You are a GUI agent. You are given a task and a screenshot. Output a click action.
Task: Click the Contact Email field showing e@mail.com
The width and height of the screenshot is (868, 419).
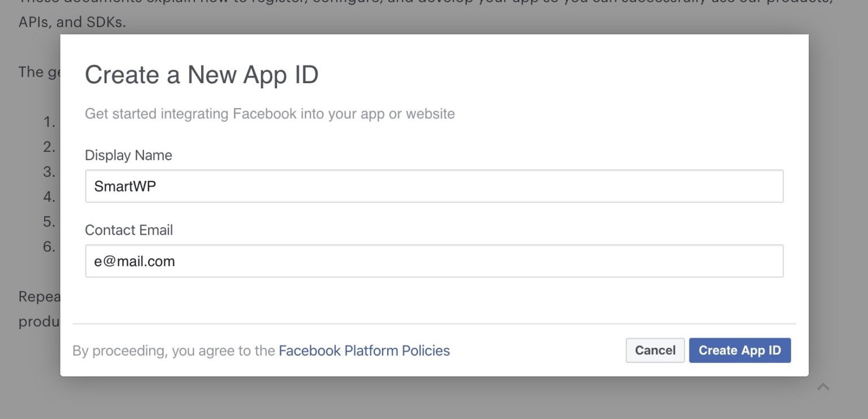tap(434, 261)
